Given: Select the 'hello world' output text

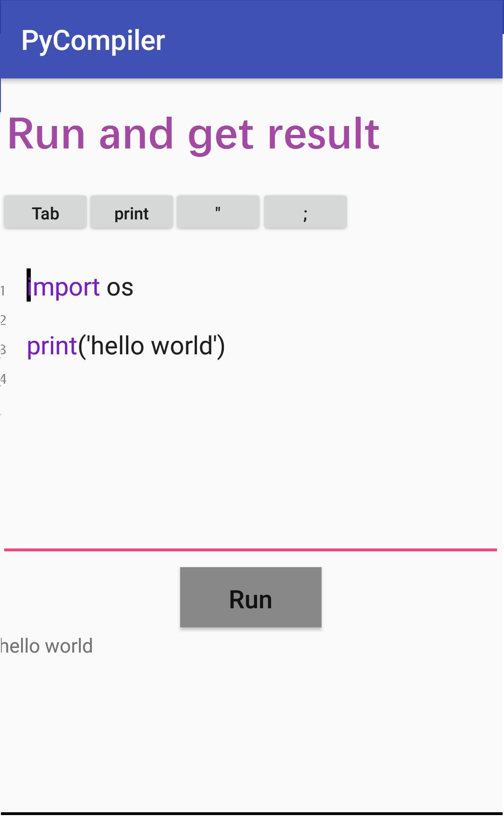Looking at the screenshot, I should 46,646.
